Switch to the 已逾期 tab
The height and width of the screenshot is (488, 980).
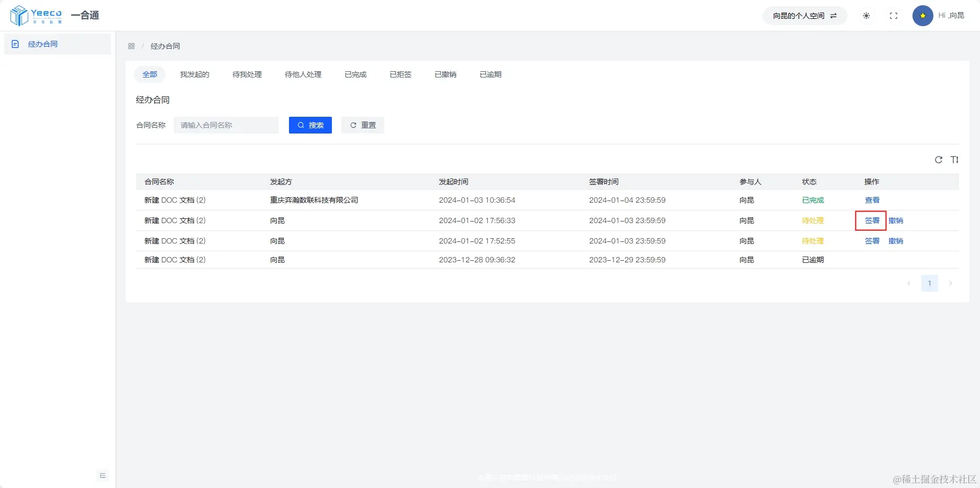491,74
